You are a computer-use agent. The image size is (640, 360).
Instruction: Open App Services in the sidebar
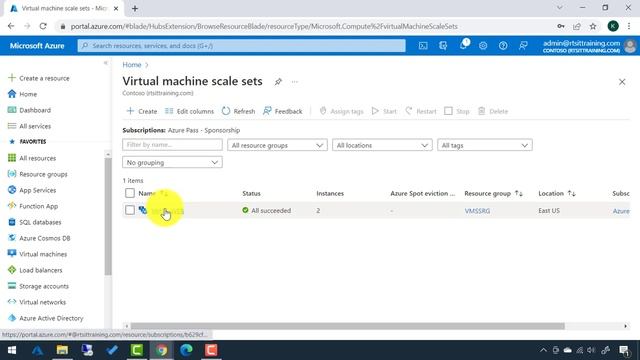coord(32,190)
